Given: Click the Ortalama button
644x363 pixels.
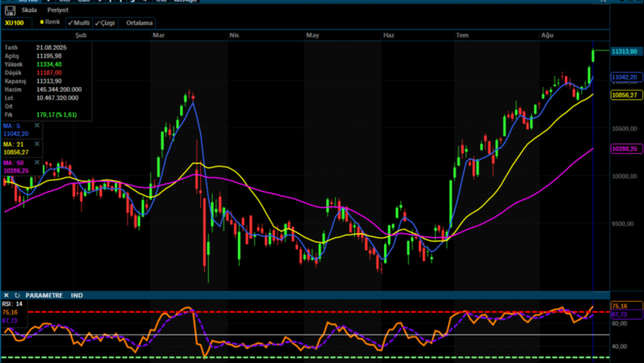Looking at the screenshot, I should (140, 23).
